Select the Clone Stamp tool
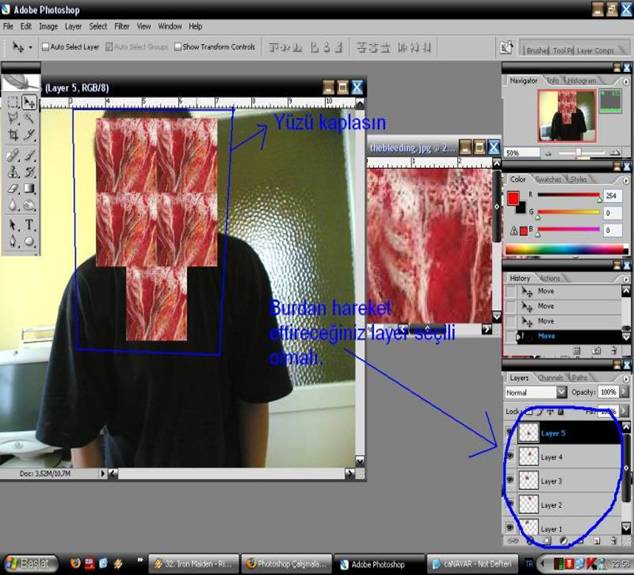This screenshot has width=634, height=575. [13, 172]
